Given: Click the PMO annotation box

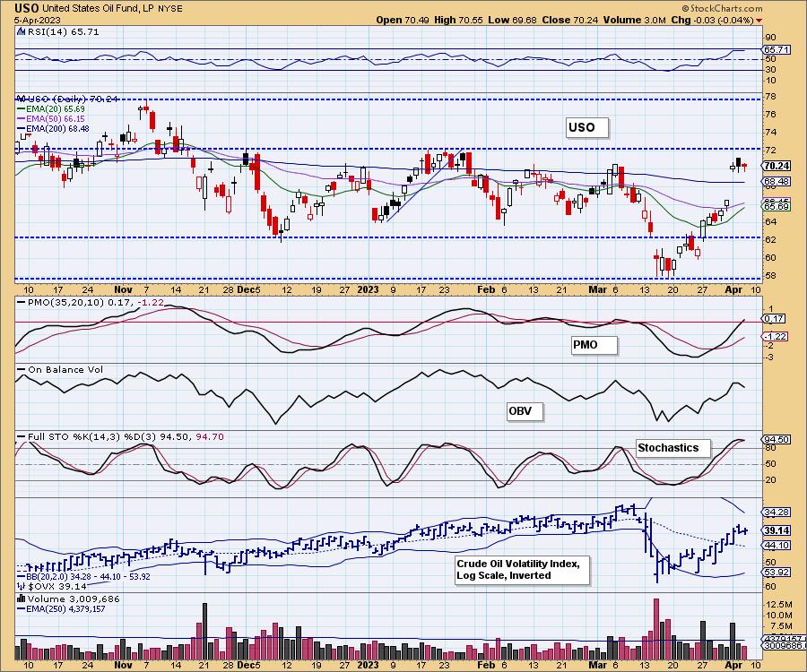Looking at the screenshot, I should 594,345.
